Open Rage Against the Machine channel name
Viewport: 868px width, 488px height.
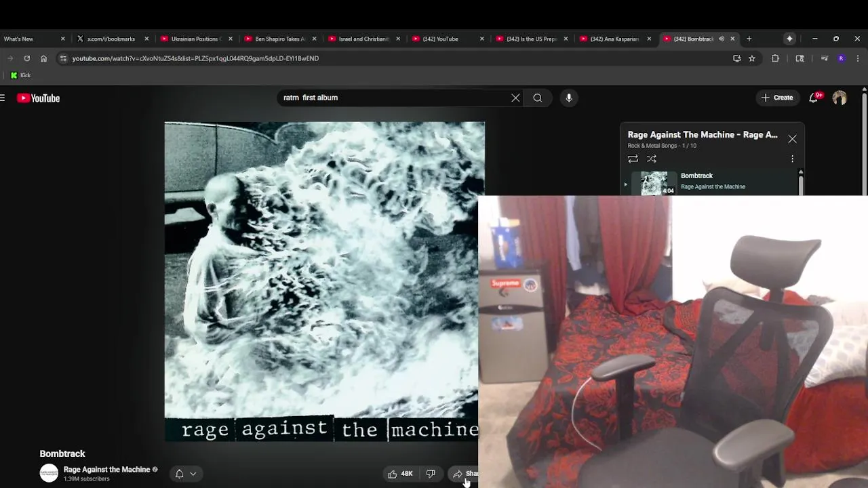106,470
